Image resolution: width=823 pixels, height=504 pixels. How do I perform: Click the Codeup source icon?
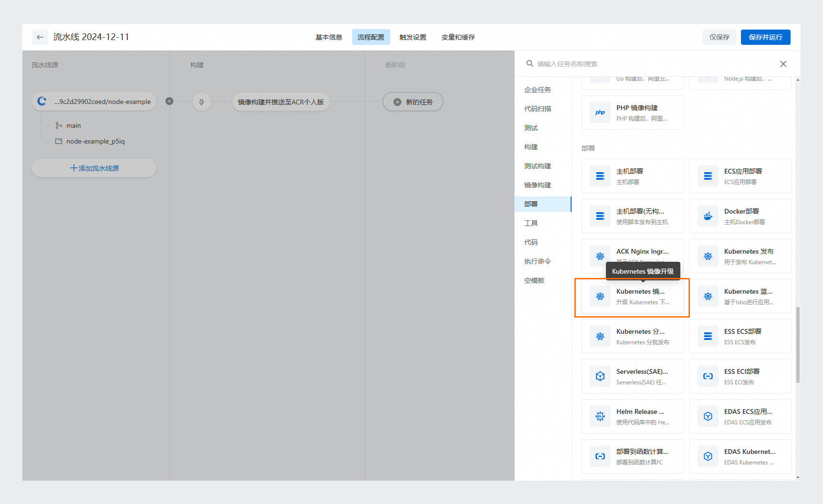[x=42, y=101]
